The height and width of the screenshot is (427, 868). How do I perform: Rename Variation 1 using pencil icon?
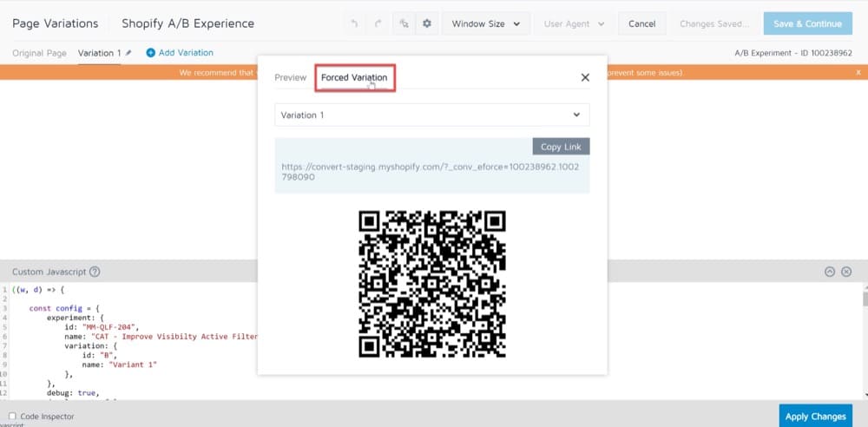[x=128, y=53]
